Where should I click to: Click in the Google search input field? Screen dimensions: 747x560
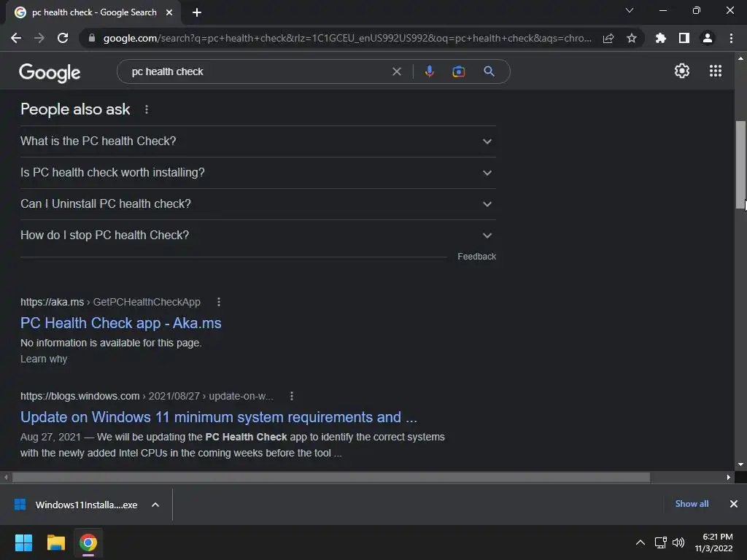[x=258, y=71]
